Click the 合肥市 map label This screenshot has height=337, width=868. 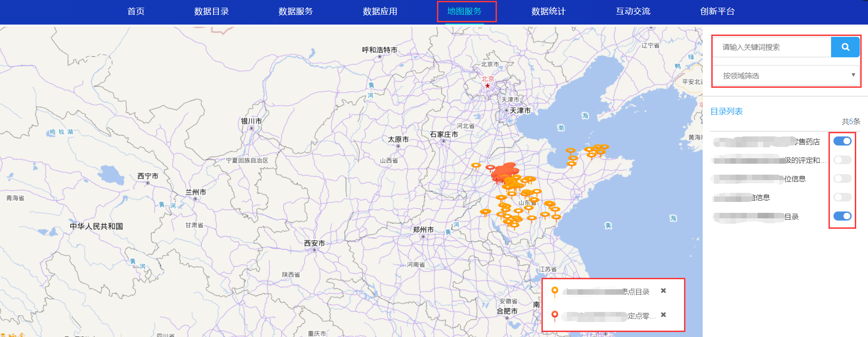[507, 311]
